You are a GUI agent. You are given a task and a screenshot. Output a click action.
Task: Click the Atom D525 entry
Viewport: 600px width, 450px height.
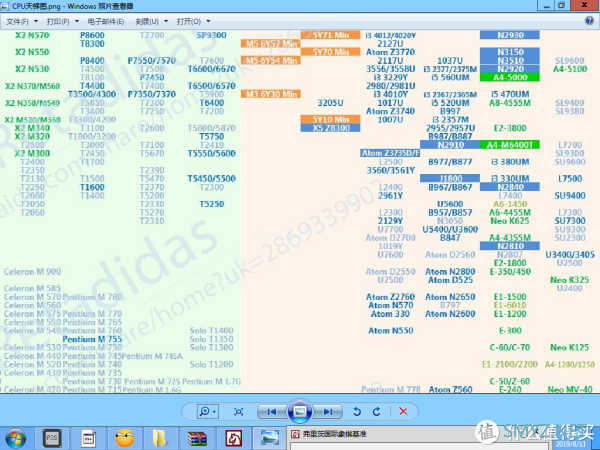pos(450,280)
